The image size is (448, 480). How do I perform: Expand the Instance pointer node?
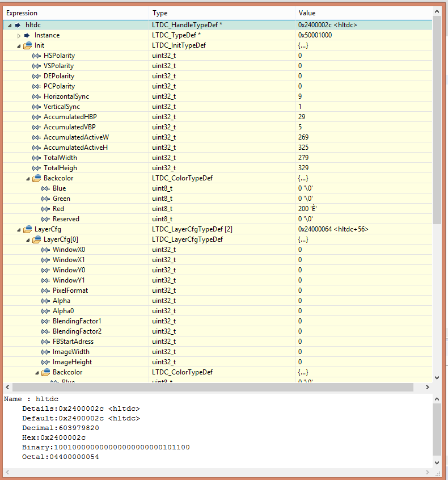pos(19,36)
